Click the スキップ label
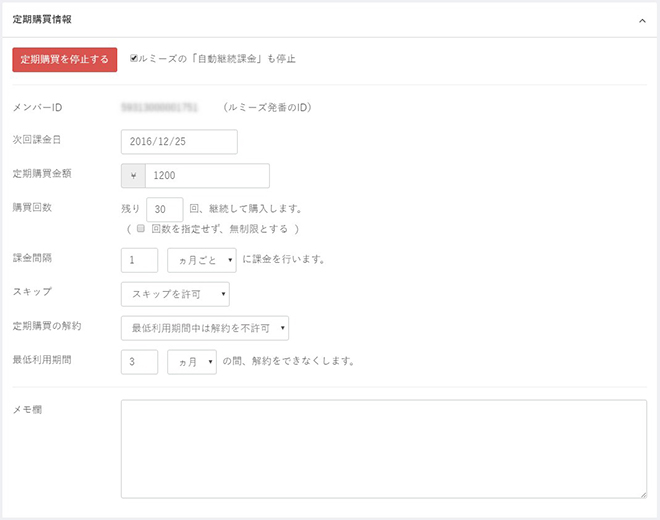 [32, 291]
